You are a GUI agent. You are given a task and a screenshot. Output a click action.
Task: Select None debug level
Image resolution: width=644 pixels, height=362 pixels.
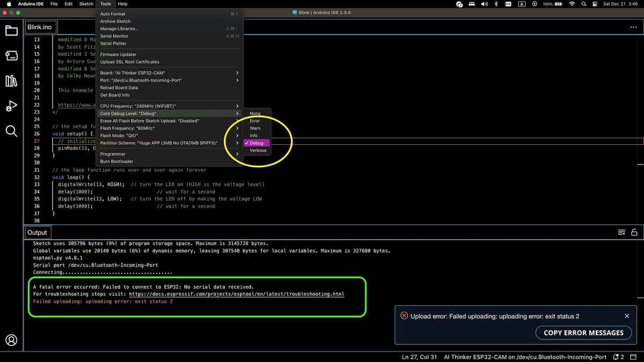click(257, 114)
